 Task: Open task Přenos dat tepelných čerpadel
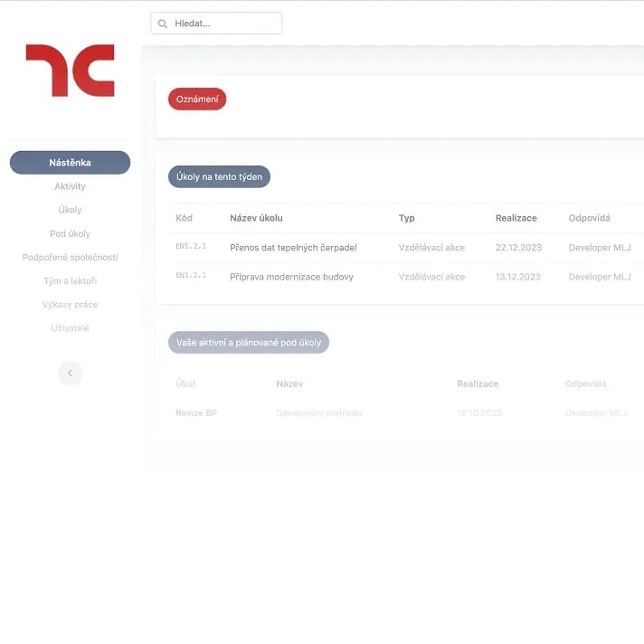pyautogui.click(x=293, y=248)
